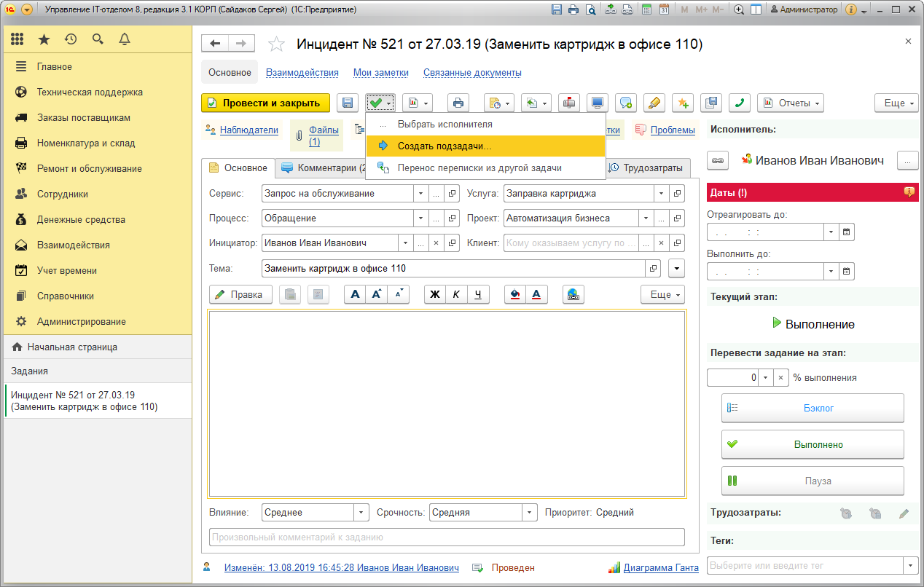
Task: Click the chat bubble with plus icon
Action: (626, 103)
